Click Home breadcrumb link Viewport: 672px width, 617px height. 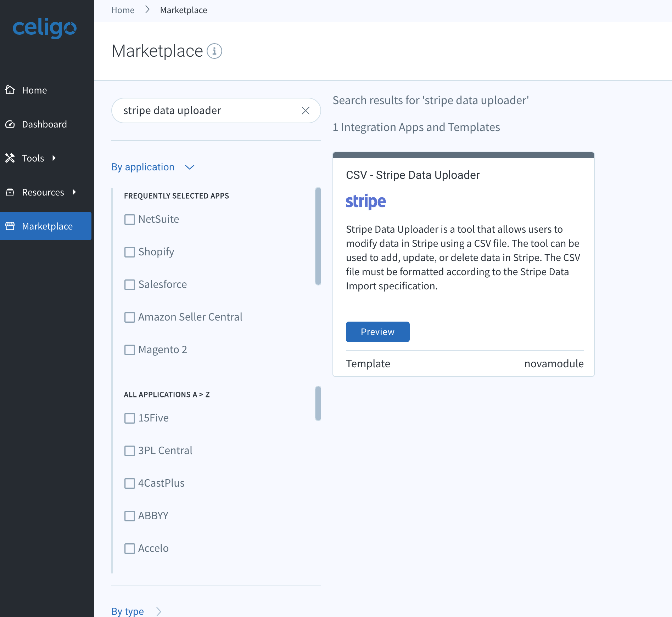[x=123, y=10]
